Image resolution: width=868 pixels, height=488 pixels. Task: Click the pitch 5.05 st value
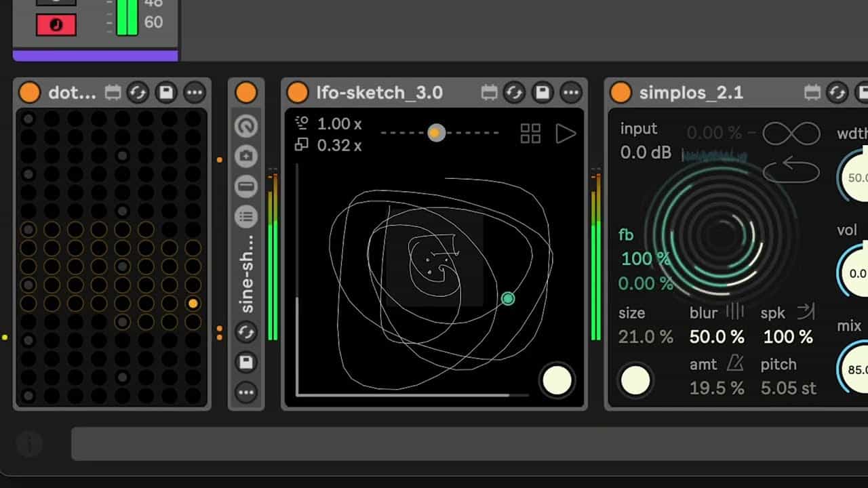coord(788,388)
